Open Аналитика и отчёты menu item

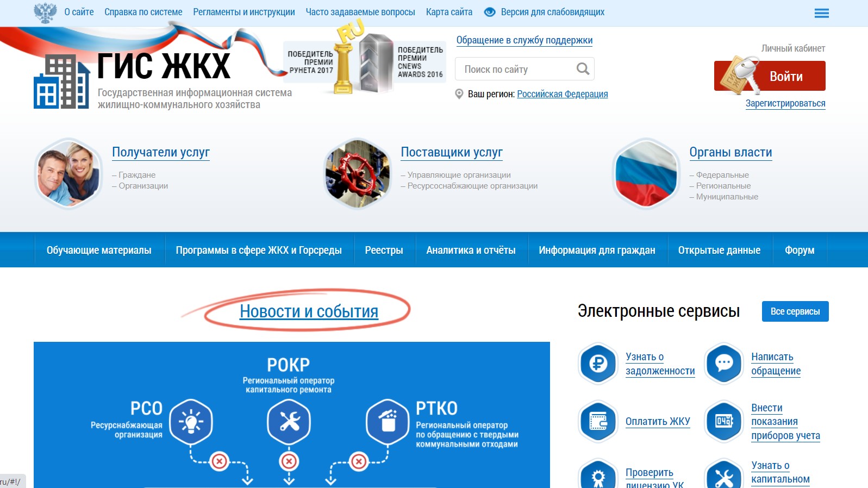[471, 250]
